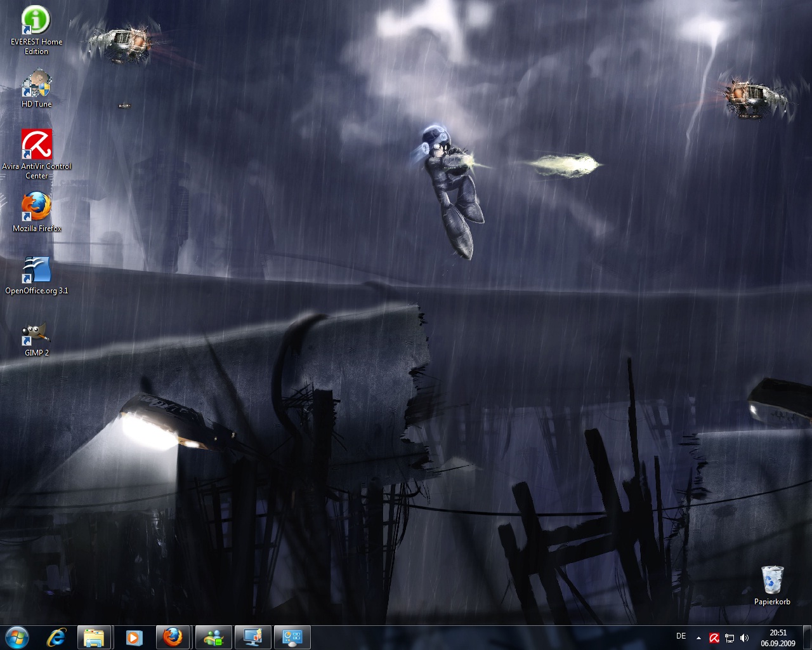This screenshot has width=812, height=650.
Task: Switch to Firefox in the taskbar
Action: (173, 637)
